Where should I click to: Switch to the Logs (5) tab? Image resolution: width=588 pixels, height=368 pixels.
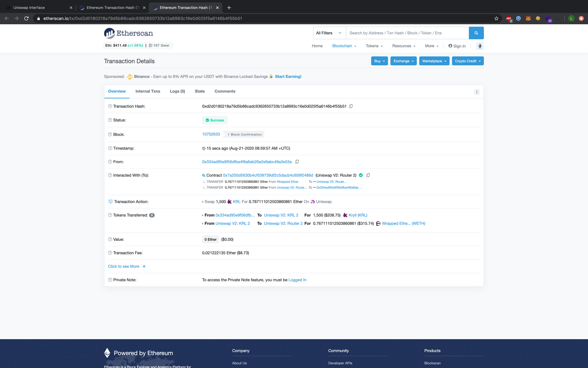click(178, 91)
